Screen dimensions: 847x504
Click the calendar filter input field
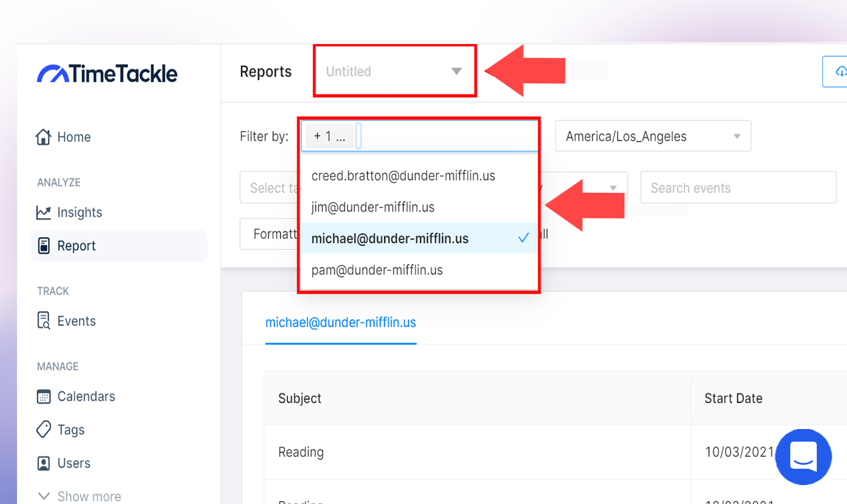(419, 136)
